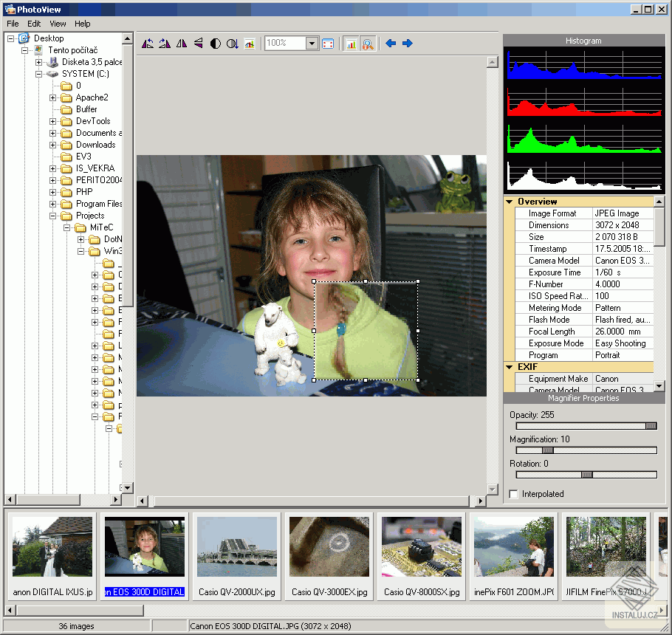Viewport: 672px width, 635px height.
Task: Open the histogram adjustment tool icon
Action: [x=250, y=44]
